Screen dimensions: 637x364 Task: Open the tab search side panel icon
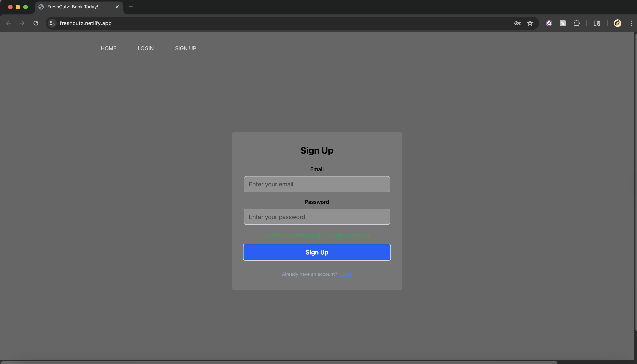(x=597, y=23)
